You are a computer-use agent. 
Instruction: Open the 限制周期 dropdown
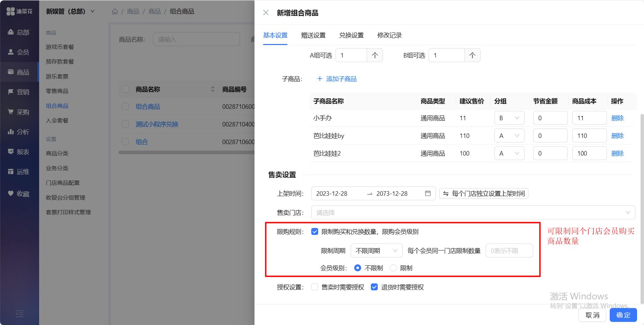pyautogui.click(x=376, y=251)
